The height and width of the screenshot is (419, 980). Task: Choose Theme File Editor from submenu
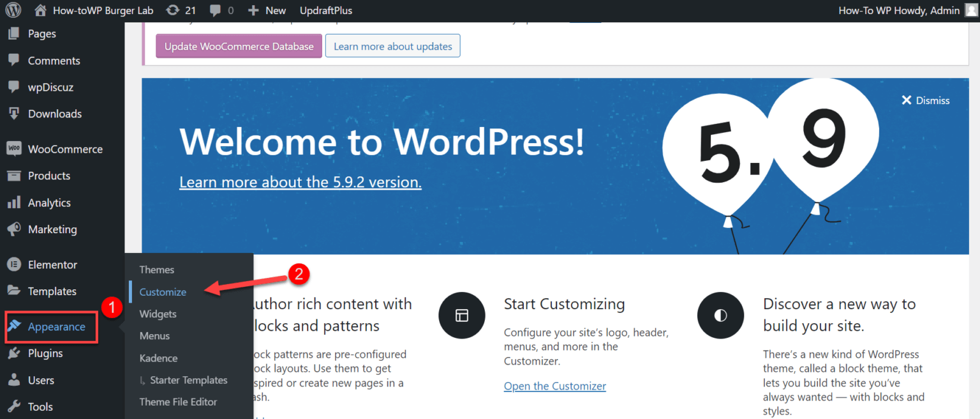pos(178,402)
